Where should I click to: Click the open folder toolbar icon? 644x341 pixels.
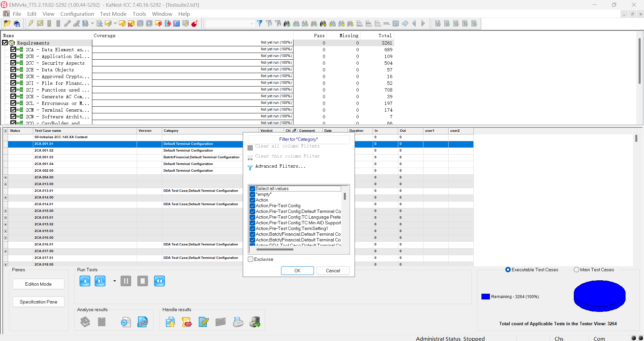point(7,23)
